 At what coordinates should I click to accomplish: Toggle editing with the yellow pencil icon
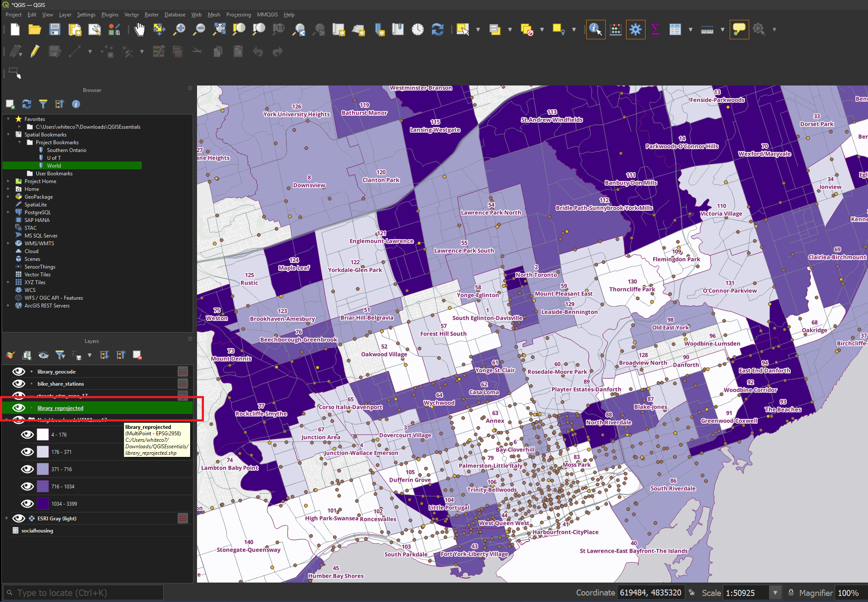(x=35, y=51)
